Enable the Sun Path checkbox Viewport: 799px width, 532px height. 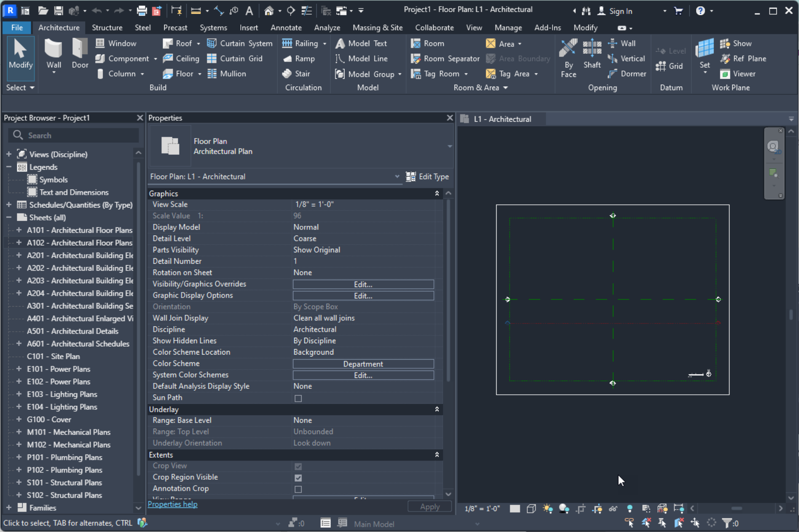point(298,398)
